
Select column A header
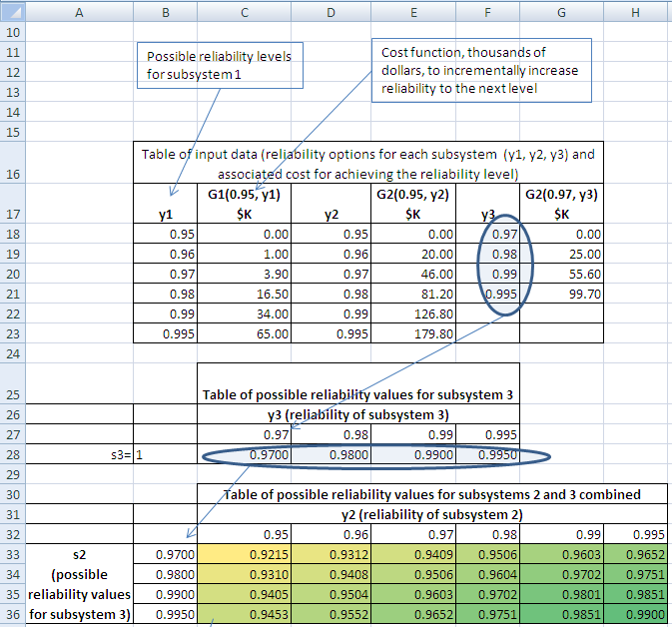point(79,12)
